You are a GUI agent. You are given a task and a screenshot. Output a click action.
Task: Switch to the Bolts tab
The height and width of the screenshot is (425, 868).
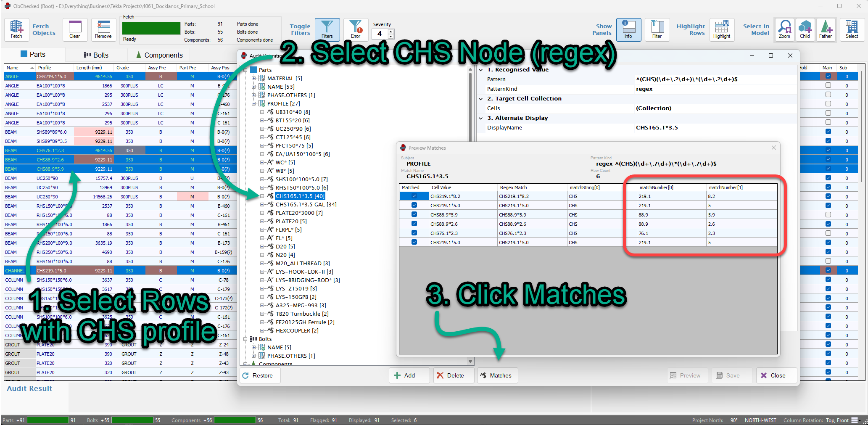click(x=96, y=55)
